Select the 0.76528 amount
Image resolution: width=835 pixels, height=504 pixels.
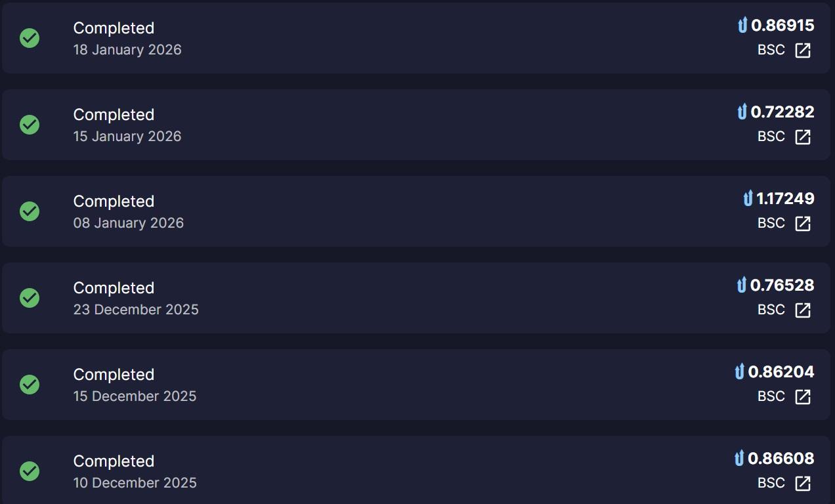[x=782, y=285]
